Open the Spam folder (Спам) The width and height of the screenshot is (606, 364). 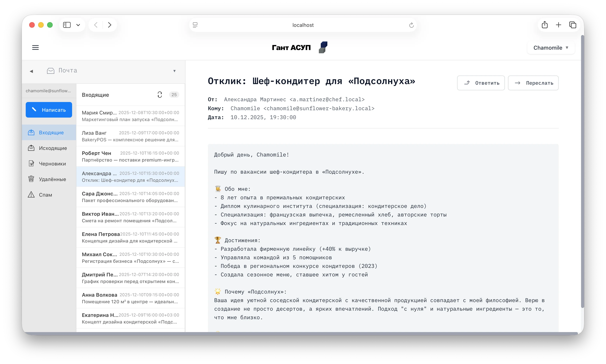pos(45,195)
